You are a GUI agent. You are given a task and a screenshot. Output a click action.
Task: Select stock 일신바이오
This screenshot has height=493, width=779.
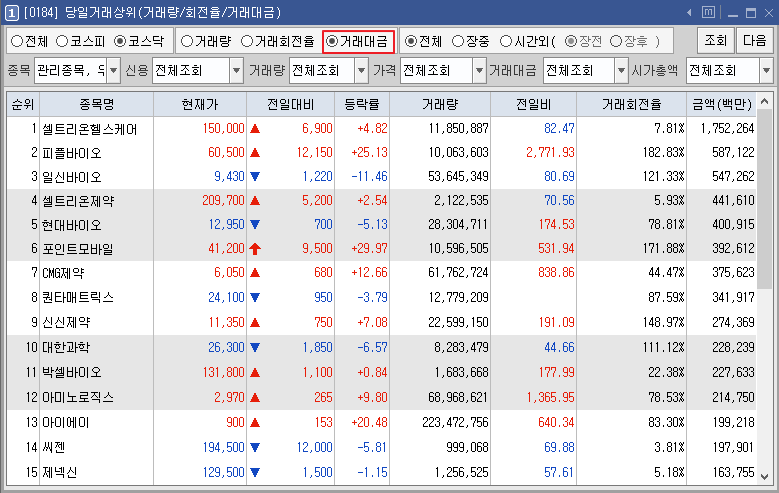[x=72, y=177]
